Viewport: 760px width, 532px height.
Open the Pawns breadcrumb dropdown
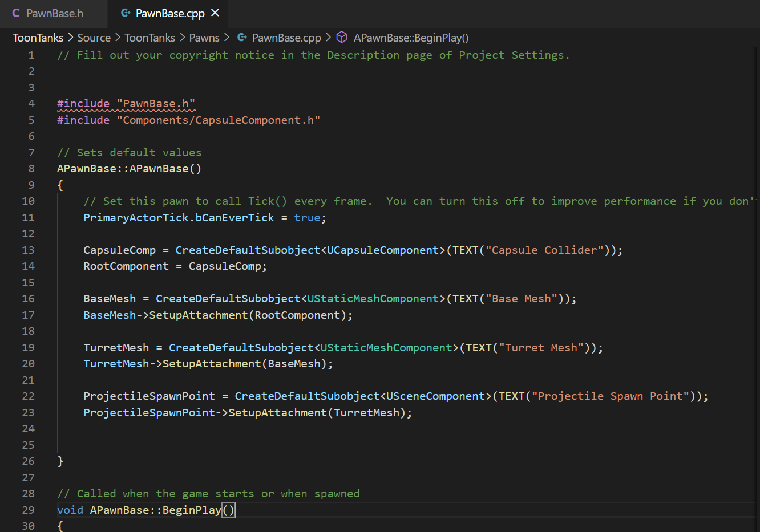click(204, 38)
